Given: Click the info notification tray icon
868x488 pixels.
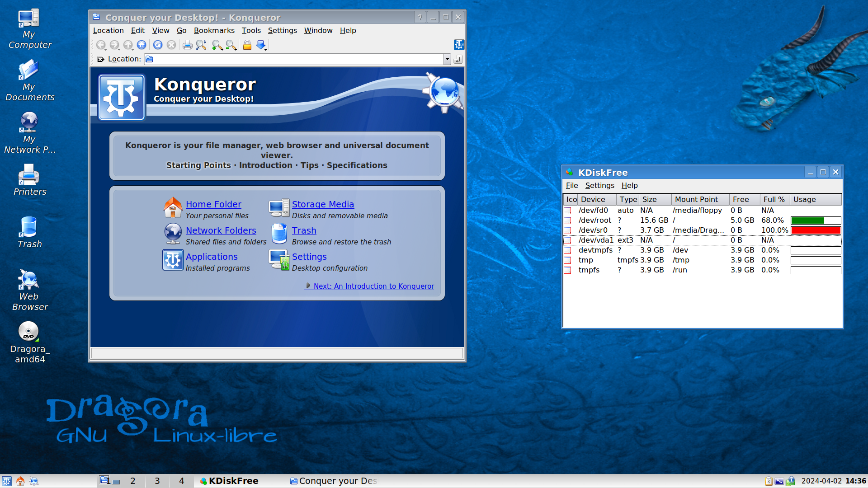Looking at the screenshot, I should 790,481.
